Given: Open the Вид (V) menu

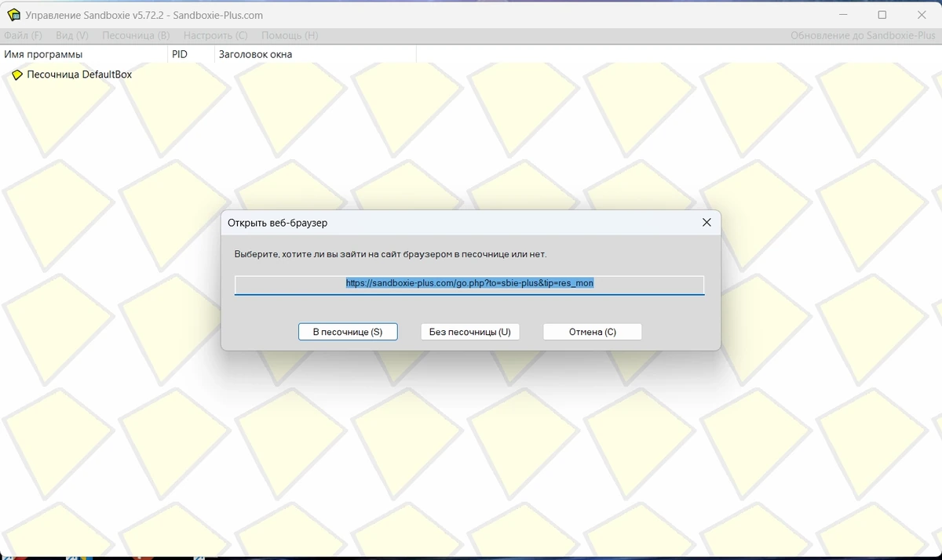Looking at the screenshot, I should click(72, 36).
